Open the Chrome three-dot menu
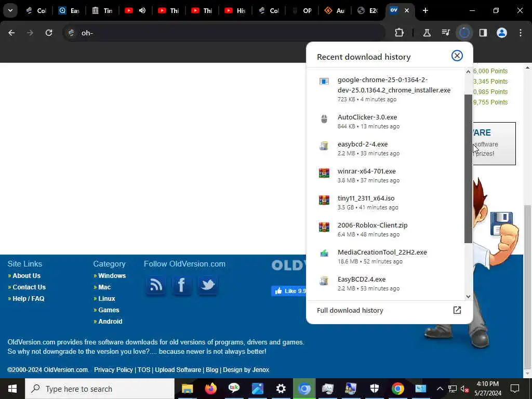The image size is (532, 399). (520, 33)
